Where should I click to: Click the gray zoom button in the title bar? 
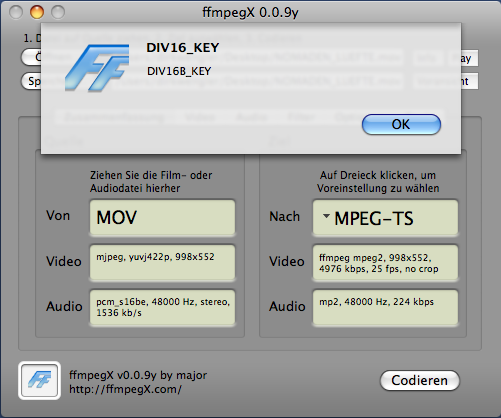pos(58,12)
